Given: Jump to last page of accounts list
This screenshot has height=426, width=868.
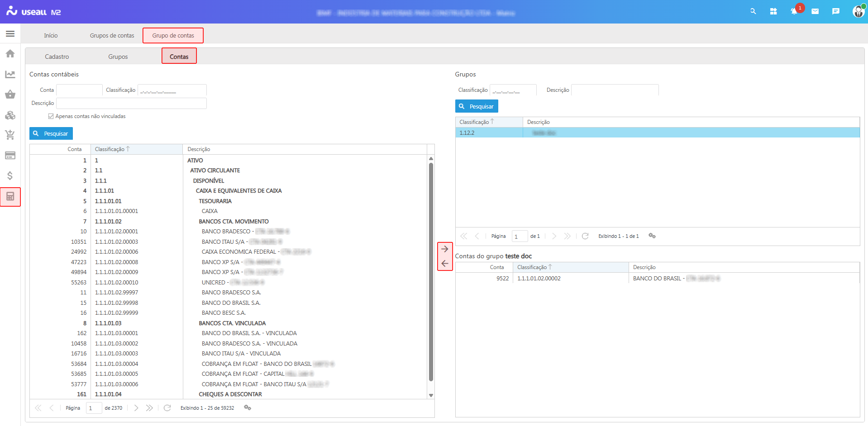Looking at the screenshot, I should click(149, 408).
